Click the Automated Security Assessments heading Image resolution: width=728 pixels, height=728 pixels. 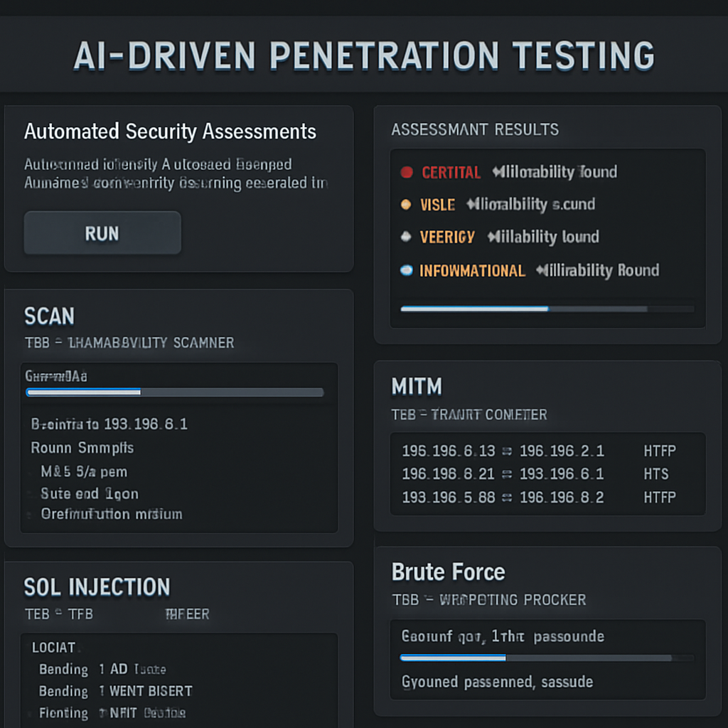click(170, 132)
